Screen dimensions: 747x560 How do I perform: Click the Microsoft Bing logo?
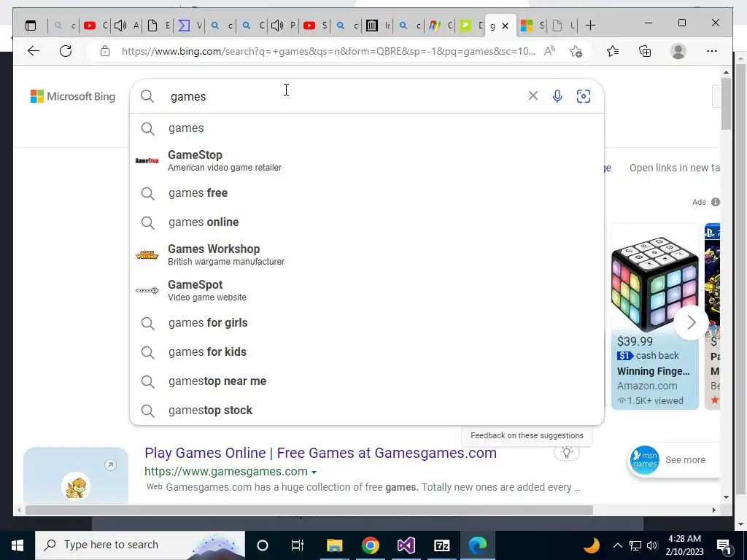[73, 96]
